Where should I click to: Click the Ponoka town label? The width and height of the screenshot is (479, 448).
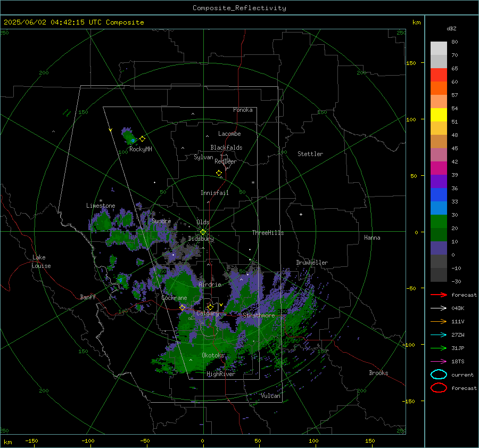coord(243,110)
